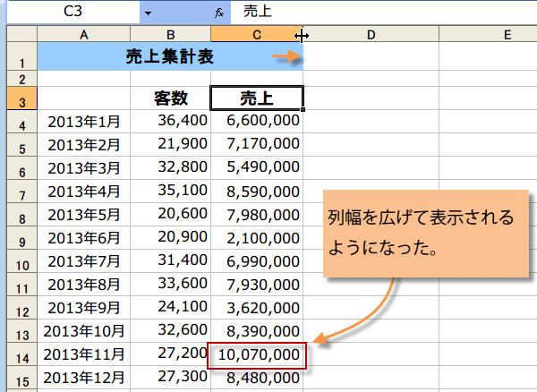Select row 4 header
The height and width of the screenshot is (392, 537).
click(x=21, y=122)
